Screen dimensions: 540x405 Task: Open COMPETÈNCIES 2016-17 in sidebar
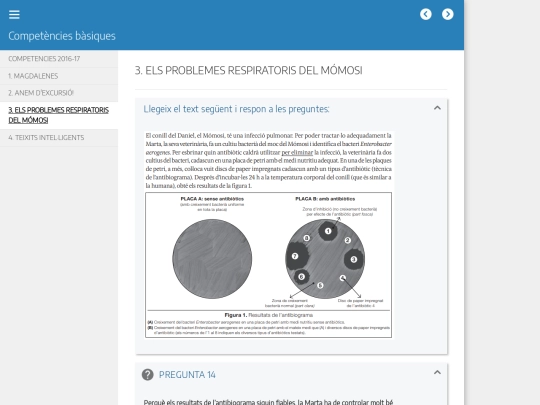(x=59, y=59)
